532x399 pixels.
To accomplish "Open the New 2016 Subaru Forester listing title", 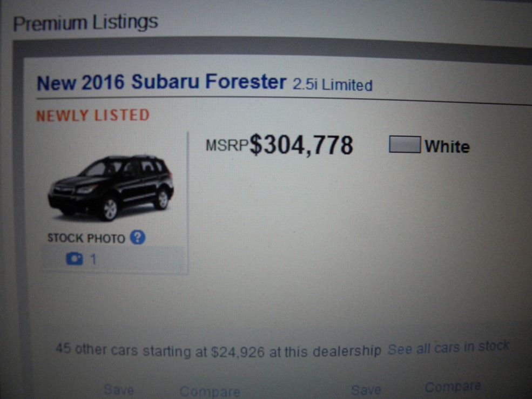I will tap(161, 82).
